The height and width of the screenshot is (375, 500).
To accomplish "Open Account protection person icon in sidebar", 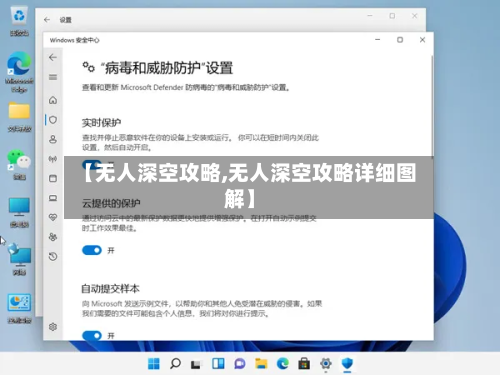I will point(53,139).
